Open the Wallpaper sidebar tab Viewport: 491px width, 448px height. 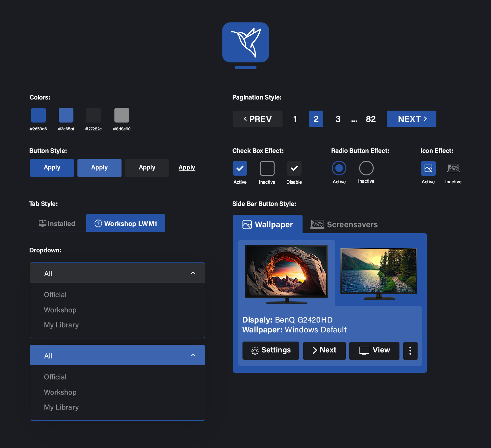268,225
